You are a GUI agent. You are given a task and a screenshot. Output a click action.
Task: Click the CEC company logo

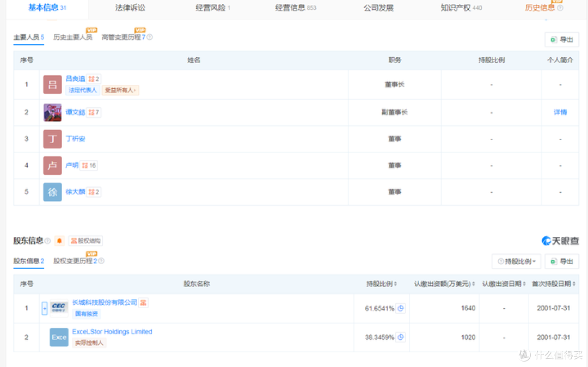[59, 308]
